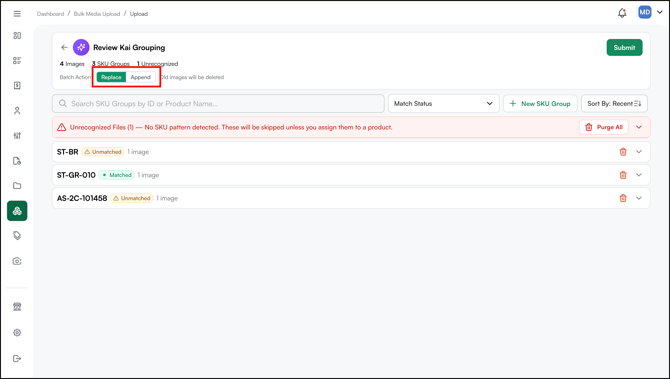This screenshot has width=670, height=379.
Task: Open the camera sidebar icon
Action: (x=17, y=261)
